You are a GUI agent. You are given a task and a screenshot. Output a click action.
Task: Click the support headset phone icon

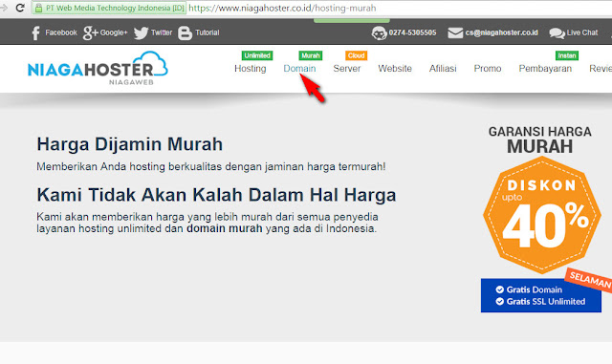click(x=379, y=33)
